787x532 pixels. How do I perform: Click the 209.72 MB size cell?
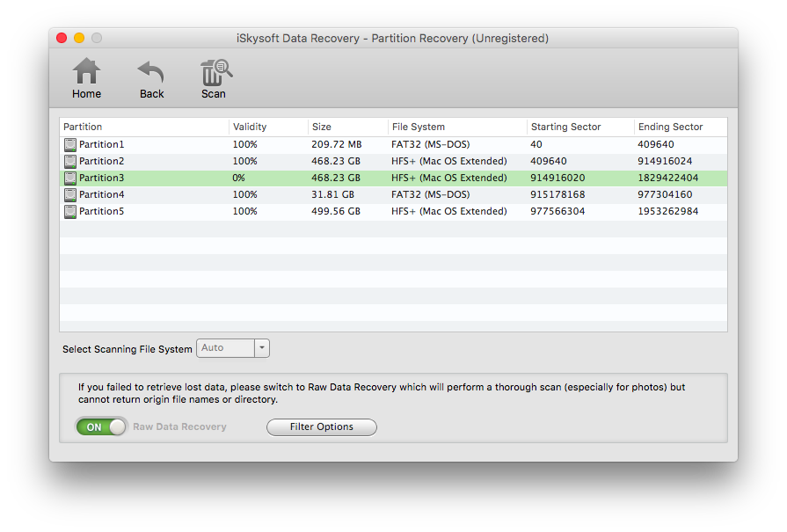click(336, 144)
